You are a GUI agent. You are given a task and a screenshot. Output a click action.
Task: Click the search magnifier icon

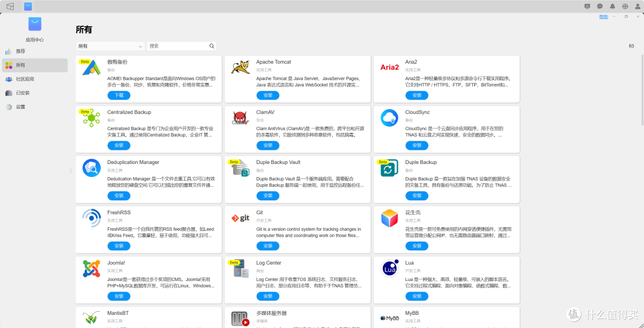click(212, 46)
